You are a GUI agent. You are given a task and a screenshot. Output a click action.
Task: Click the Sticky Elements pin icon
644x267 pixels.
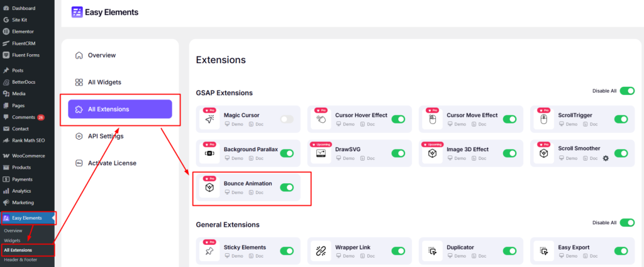[x=209, y=251]
